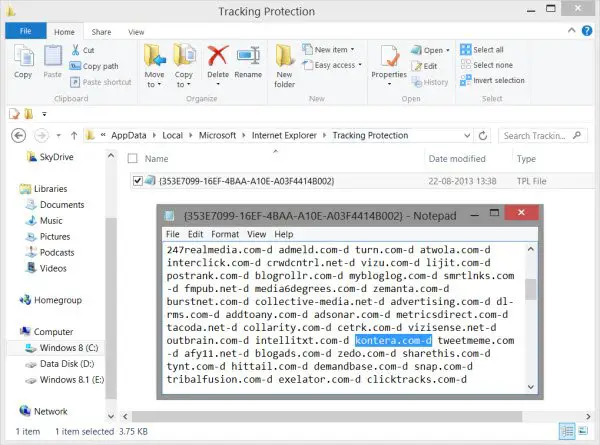
Task: Open the address bar history dropdown
Action: 467,135
